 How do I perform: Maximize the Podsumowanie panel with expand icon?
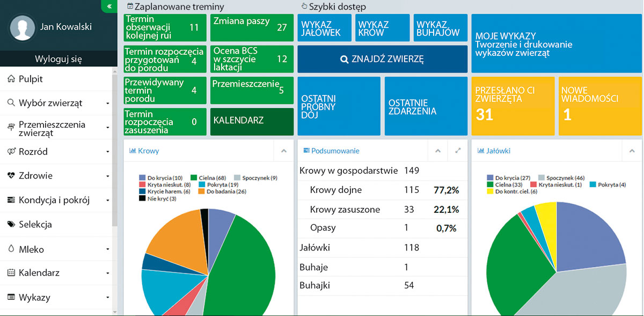458,151
